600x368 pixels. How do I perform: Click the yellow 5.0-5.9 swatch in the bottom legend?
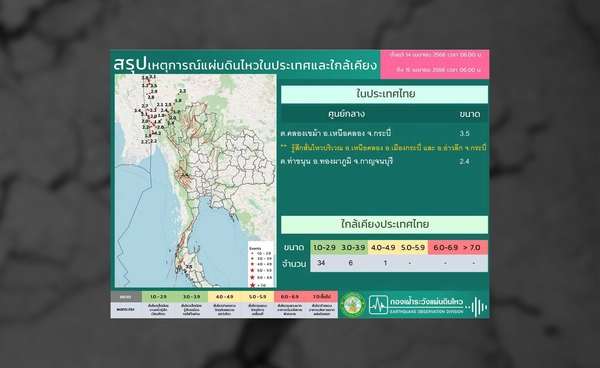coord(258,297)
